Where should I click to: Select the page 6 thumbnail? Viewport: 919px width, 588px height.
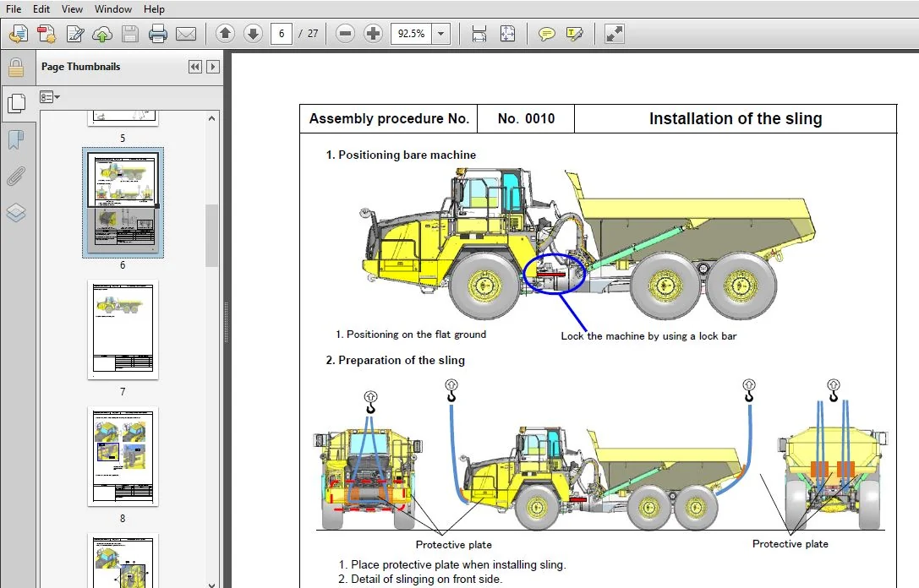pos(123,202)
